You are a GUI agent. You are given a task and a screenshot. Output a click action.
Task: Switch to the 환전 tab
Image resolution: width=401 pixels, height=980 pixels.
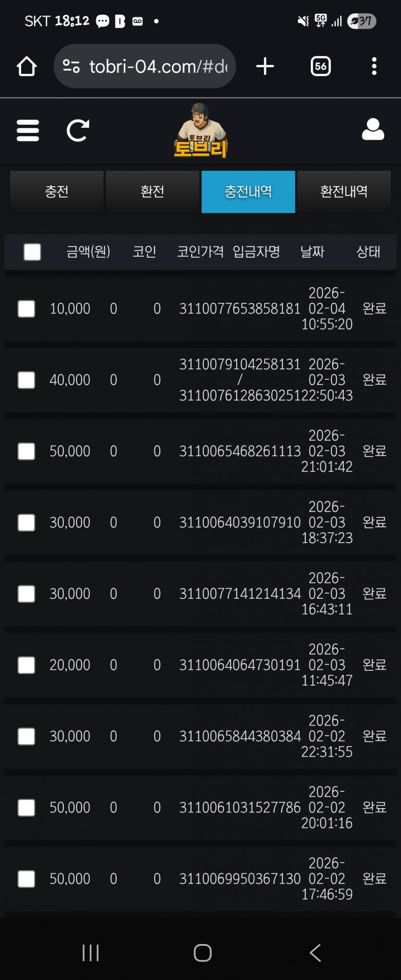pos(152,192)
